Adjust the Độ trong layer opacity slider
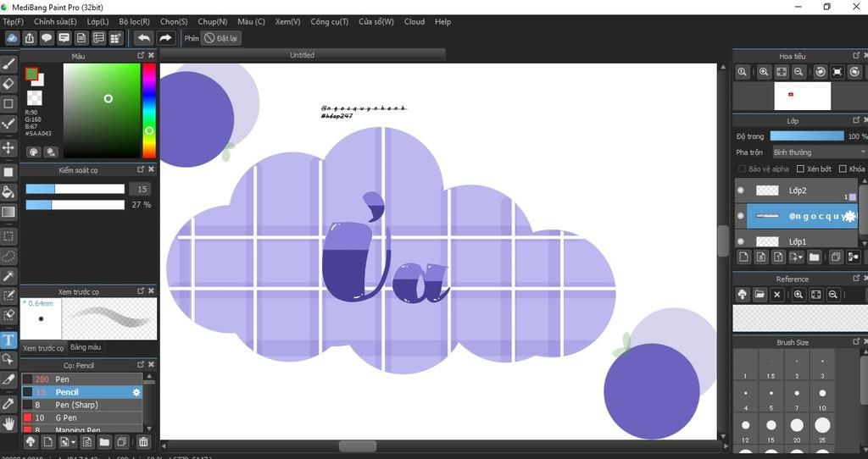The height and width of the screenshot is (459, 868). click(807, 136)
